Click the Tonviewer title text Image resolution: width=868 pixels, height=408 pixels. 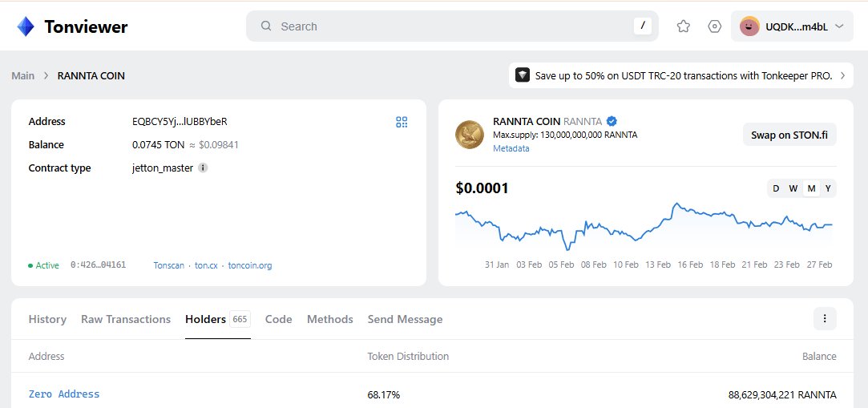point(86,26)
